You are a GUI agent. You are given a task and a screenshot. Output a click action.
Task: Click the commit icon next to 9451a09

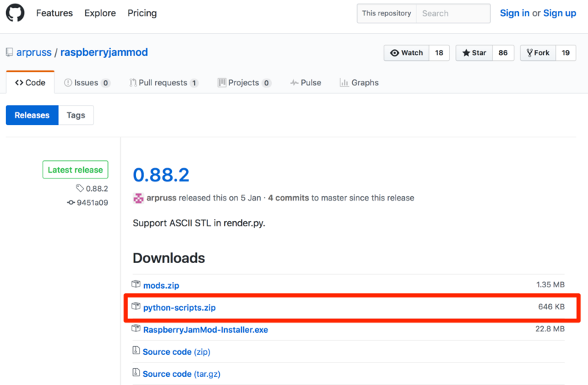(71, 203)
